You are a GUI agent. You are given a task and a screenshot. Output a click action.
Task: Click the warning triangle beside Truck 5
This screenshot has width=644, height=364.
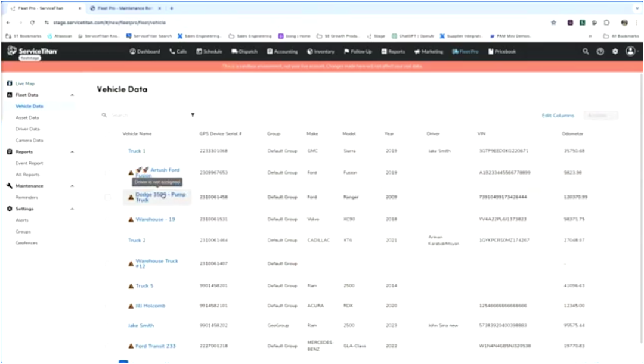point(131,286)
